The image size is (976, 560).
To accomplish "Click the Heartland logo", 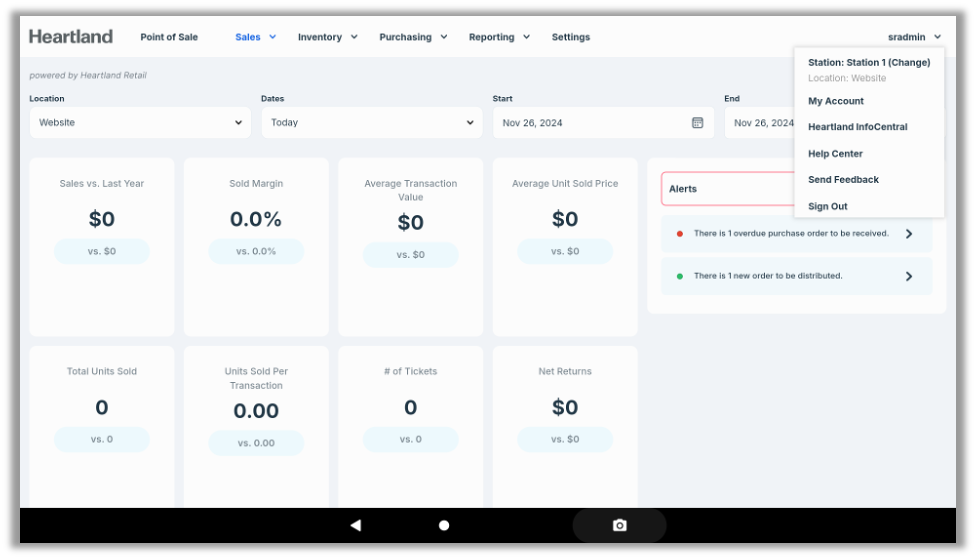I will 71,37.
